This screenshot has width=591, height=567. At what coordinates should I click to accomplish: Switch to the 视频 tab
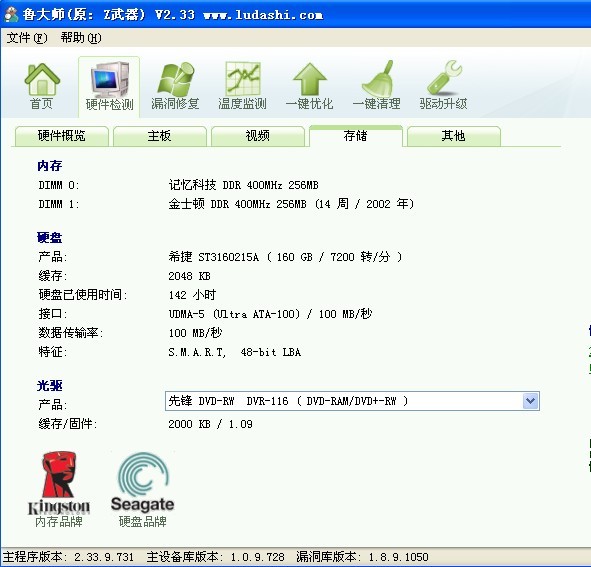[x=257, y=136]
